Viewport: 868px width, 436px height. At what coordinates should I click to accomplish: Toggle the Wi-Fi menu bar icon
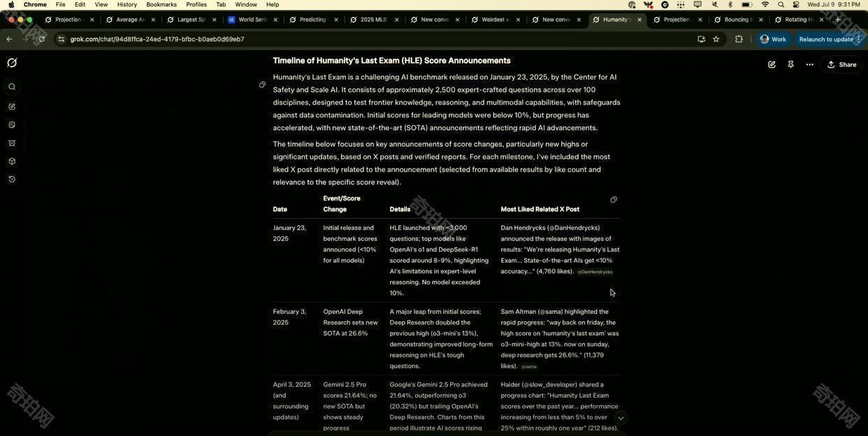click(x=765, y=5)
